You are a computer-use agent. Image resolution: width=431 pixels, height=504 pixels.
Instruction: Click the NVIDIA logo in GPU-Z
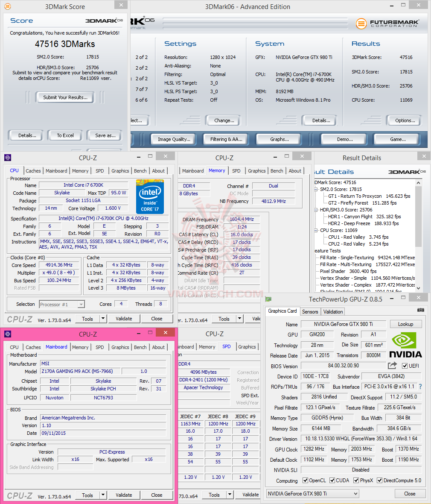point(405,346)
